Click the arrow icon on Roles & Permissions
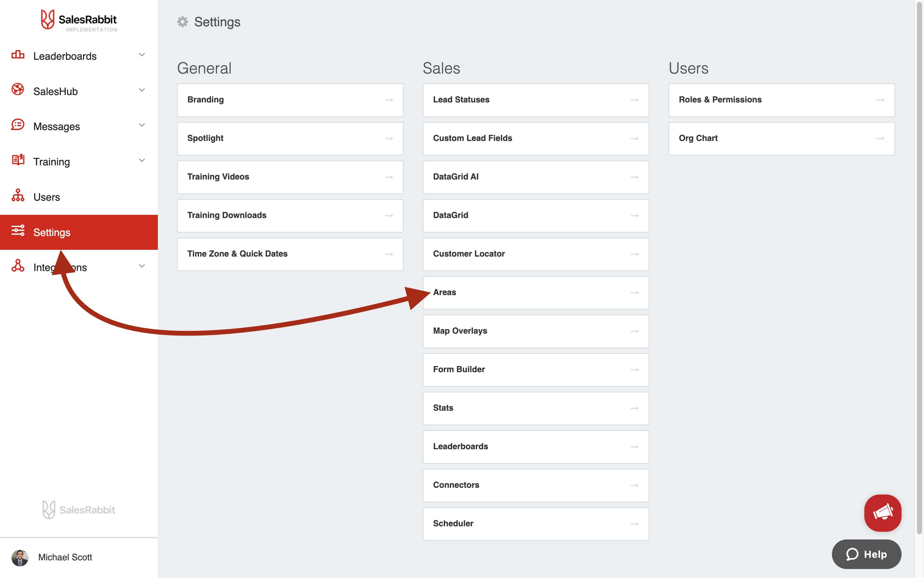Viewport: 924px width, 578px height. 880,100
